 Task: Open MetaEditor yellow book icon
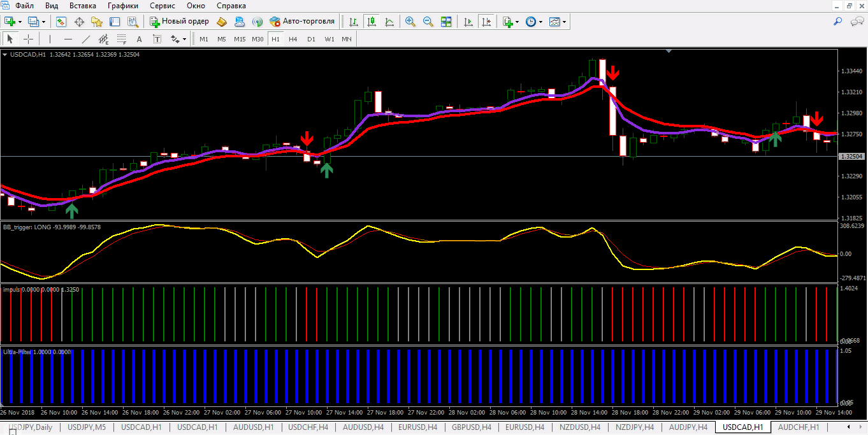(222, 22)
